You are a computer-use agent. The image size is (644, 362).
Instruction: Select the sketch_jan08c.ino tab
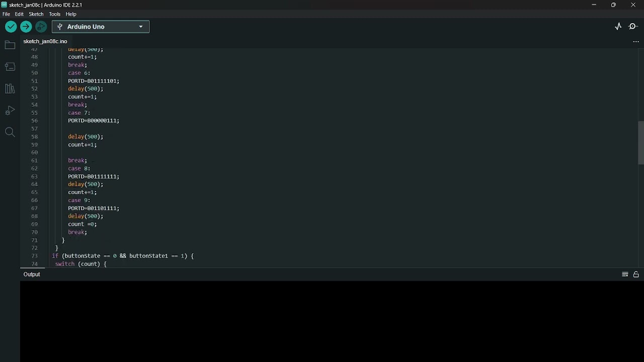45,41
